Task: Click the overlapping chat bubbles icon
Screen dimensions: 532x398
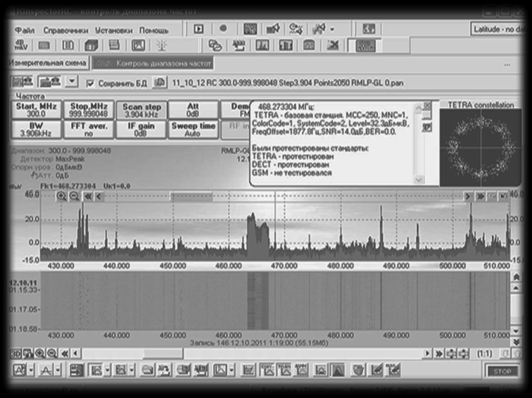Action: [215, 45]
